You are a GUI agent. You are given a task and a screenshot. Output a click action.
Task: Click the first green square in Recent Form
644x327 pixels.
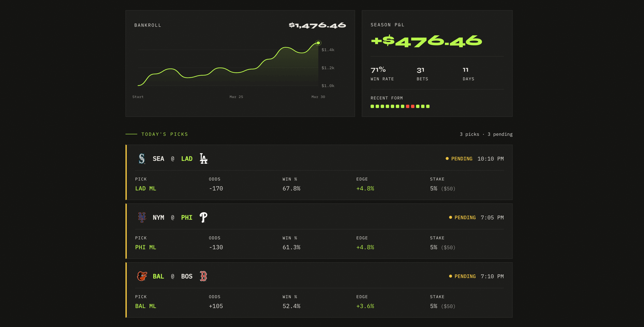[x=372, y=106]
